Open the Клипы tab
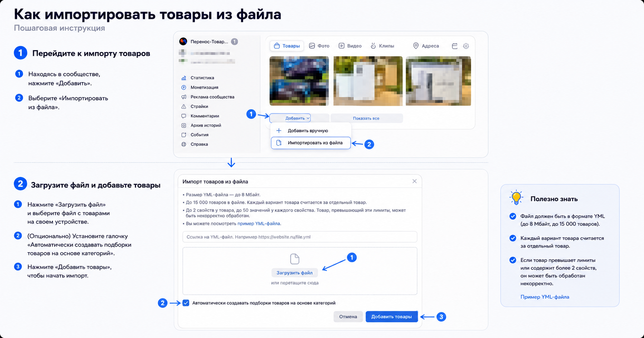Viewport: 644px width, 338px height. pos(382,46)
